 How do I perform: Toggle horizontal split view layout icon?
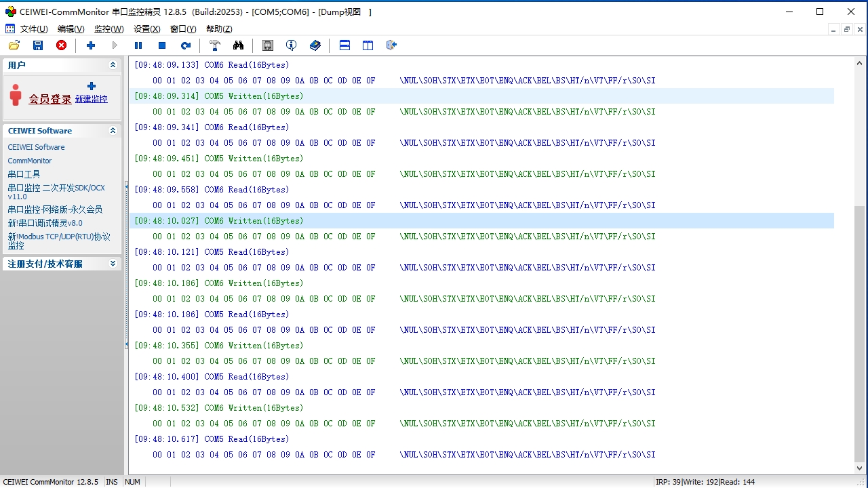coord(344,45)
